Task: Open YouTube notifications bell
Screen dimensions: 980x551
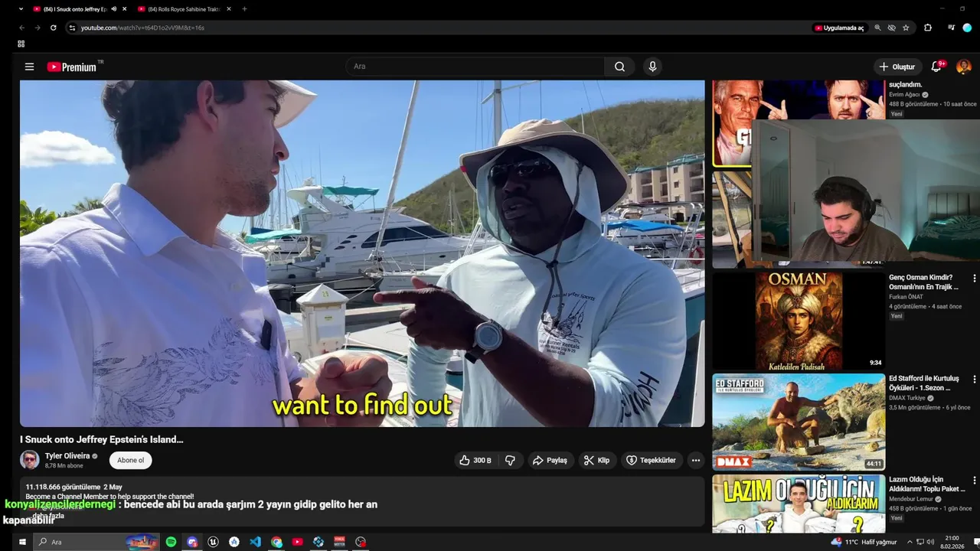Action: click(936, 67)
